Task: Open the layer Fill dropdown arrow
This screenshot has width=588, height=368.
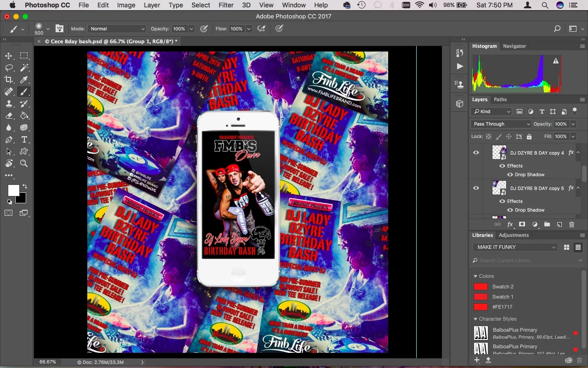Action: (573, 137)
